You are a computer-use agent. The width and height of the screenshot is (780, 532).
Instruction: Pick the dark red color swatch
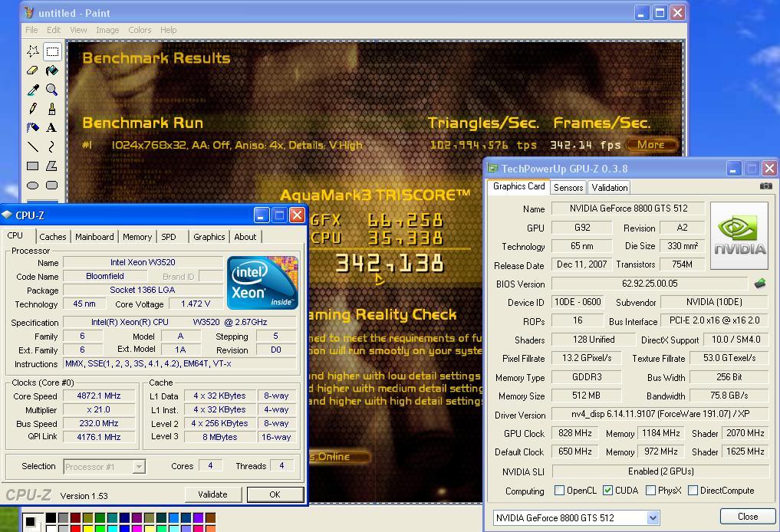click(75, 518)
